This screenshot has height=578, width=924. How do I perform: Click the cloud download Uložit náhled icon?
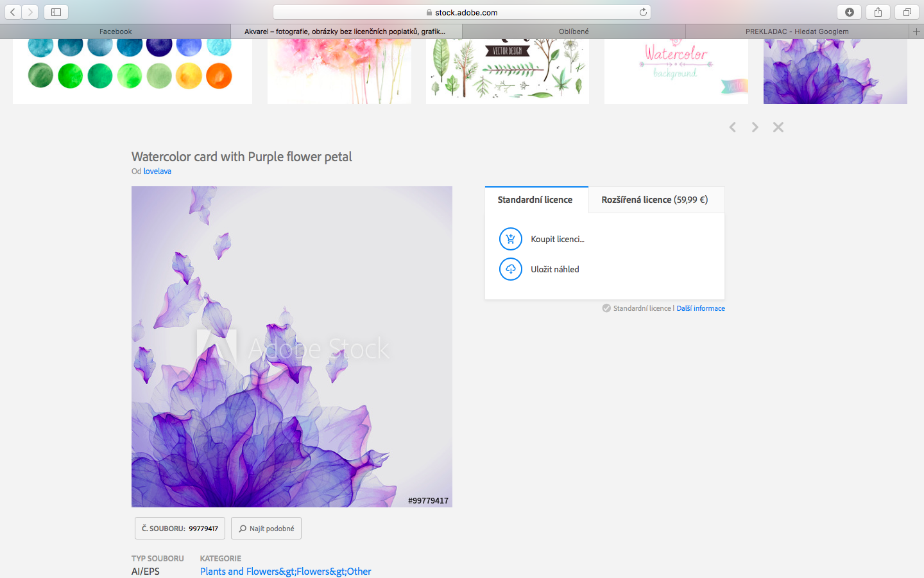[510, 269]
